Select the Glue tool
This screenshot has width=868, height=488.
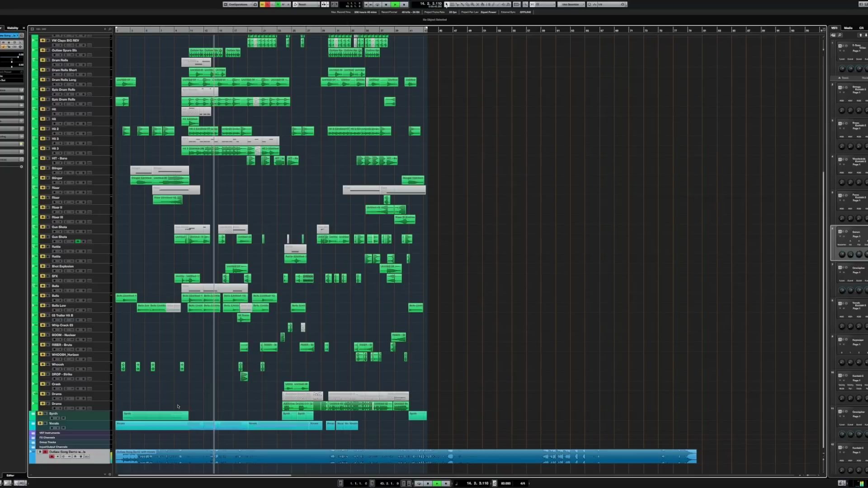tap(462, 5)
